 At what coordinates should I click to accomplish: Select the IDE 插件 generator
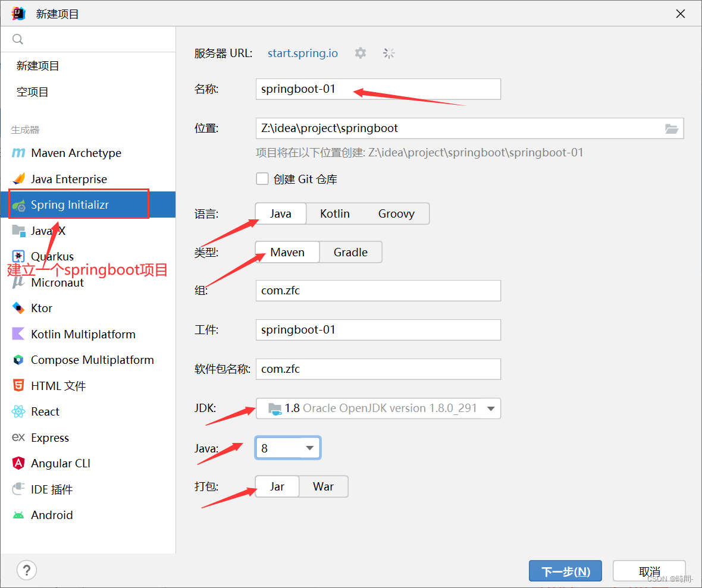click(x=88, y=489)
